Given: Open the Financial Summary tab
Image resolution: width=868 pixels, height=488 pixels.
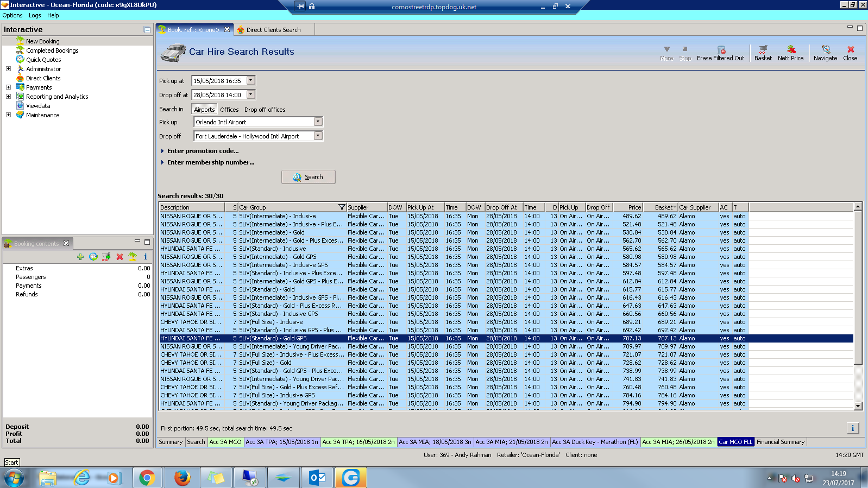Looking at the screenshot, I should 780,442.
